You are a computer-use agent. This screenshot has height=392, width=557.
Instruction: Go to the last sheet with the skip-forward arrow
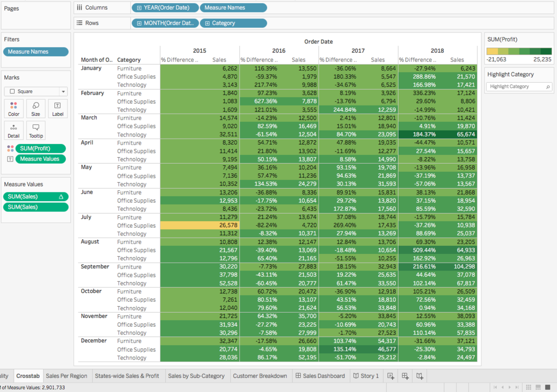click(517, 387)
